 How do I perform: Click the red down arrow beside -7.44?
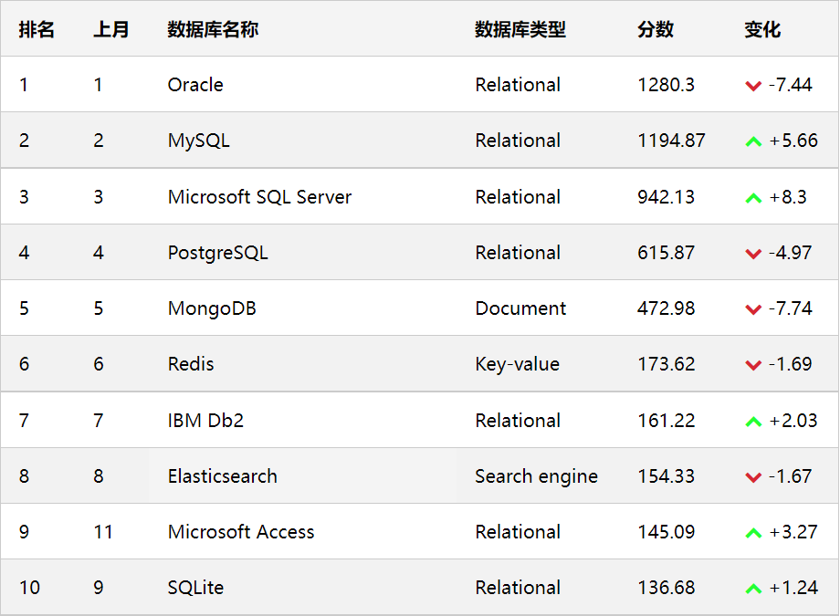[x=753, y=86]
